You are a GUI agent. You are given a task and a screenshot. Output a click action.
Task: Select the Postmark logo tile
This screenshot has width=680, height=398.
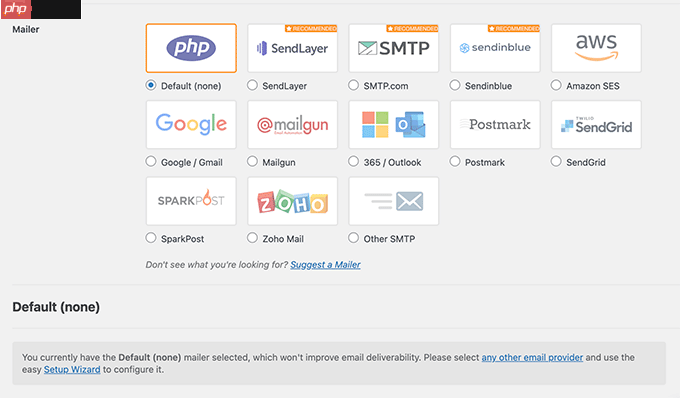point(495,124)
